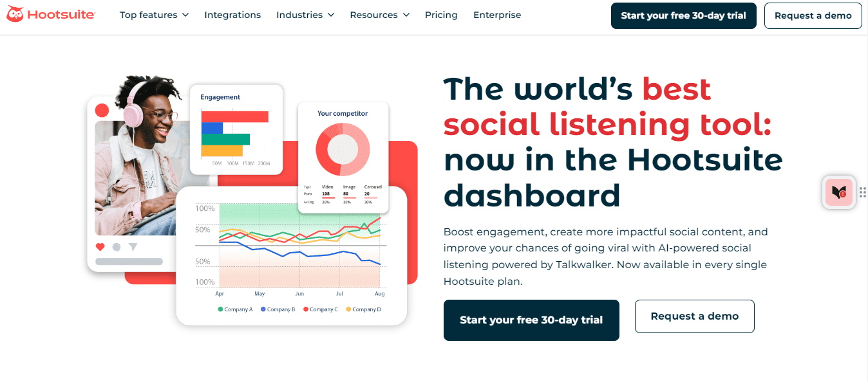Expand the Resources navigation dropdown
Image resolution: width=868 pixels, height=382 pixels.
point(379,15)
